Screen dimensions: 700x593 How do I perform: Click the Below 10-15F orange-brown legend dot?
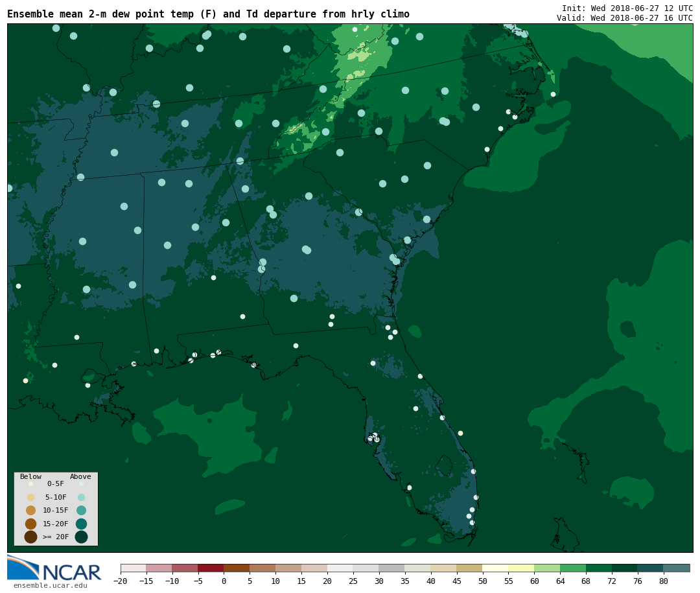pos(31,510)
